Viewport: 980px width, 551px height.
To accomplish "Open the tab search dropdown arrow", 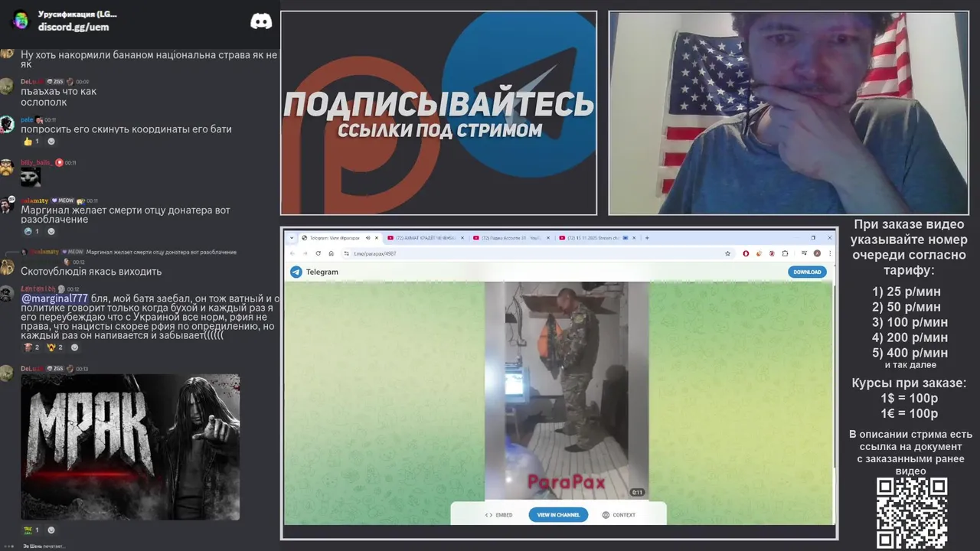I will [292, 238].
